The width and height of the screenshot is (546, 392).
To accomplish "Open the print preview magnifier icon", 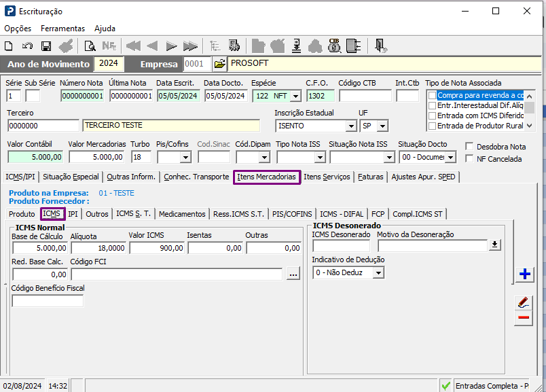I will coord(90,46).
